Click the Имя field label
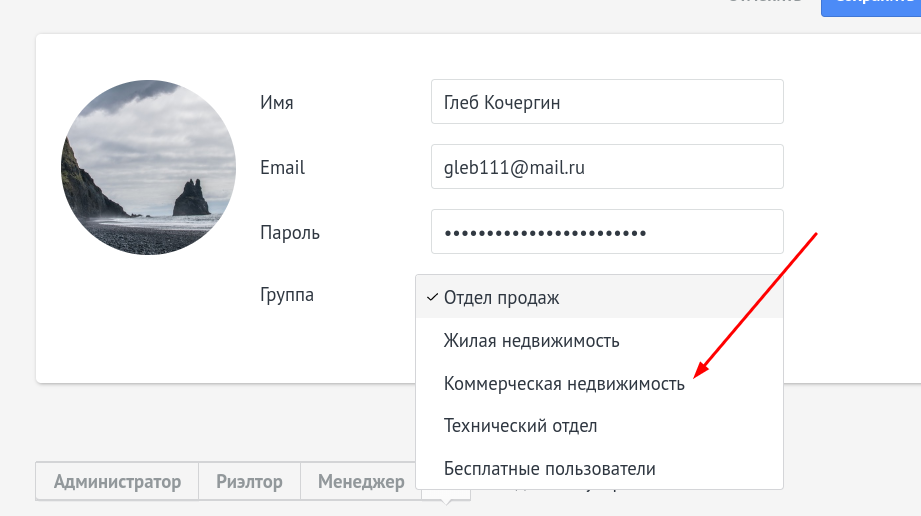The width and height of the screenshot is (921, 516). pos(277,103)
